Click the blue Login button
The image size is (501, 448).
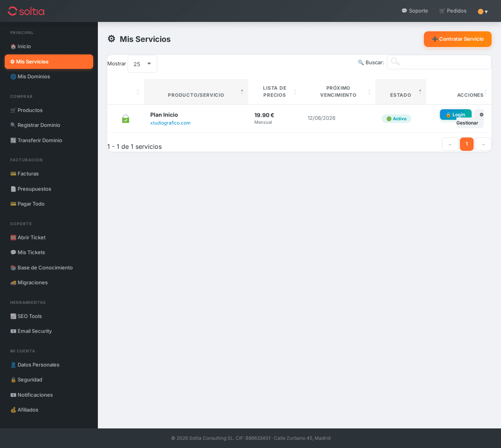(456, 114)
